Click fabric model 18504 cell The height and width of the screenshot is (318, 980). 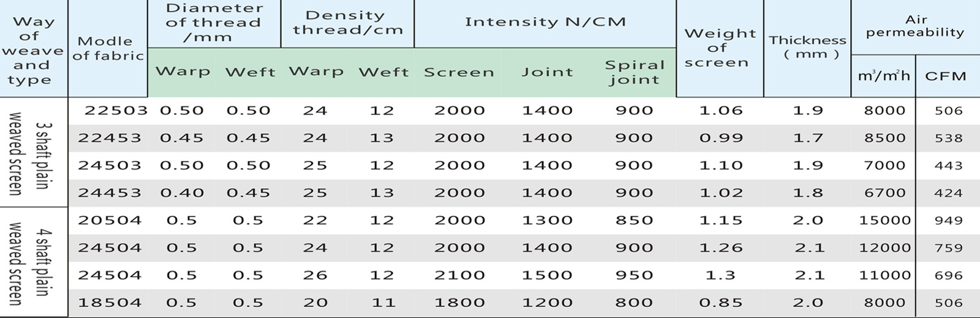coord(110,303)
